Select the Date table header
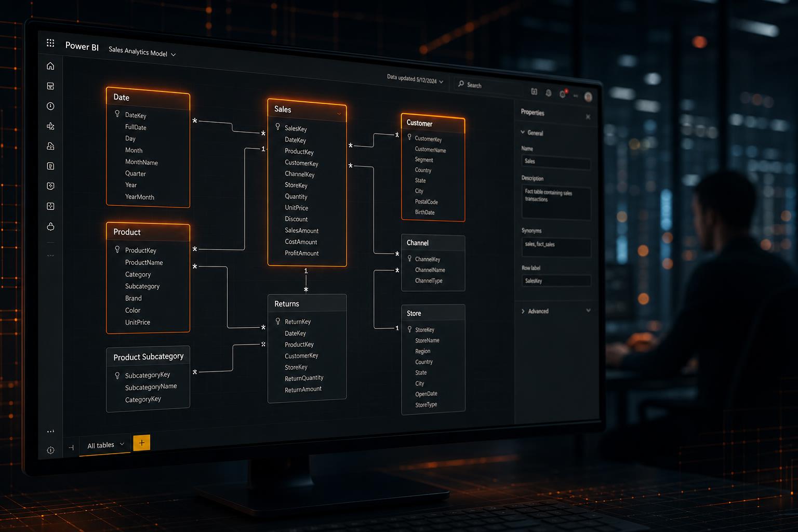The width and height of the screenshot is (798, 532). [148, 98]
